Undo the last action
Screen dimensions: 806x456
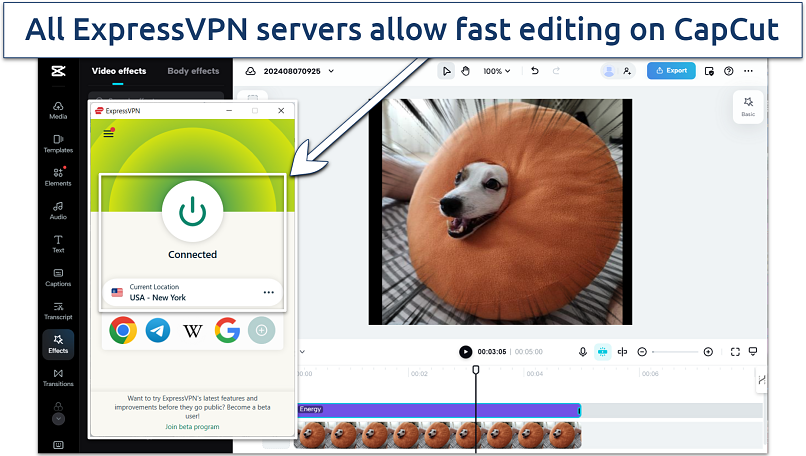535,71
